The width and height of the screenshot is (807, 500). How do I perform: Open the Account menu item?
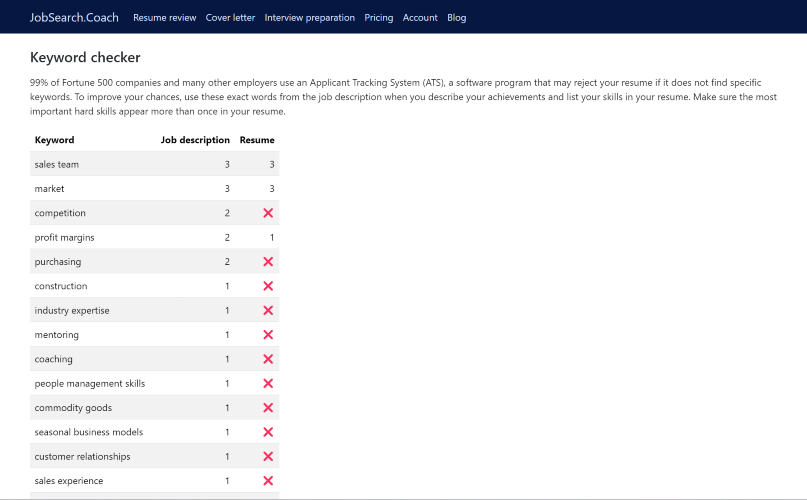[x=420, y=18]
